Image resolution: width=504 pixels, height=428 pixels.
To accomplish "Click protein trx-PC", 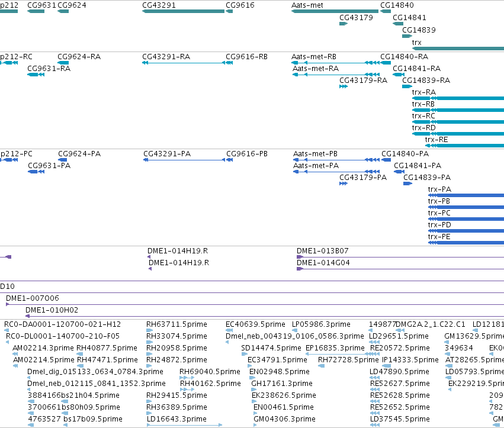I will click(x=439, y=213).
